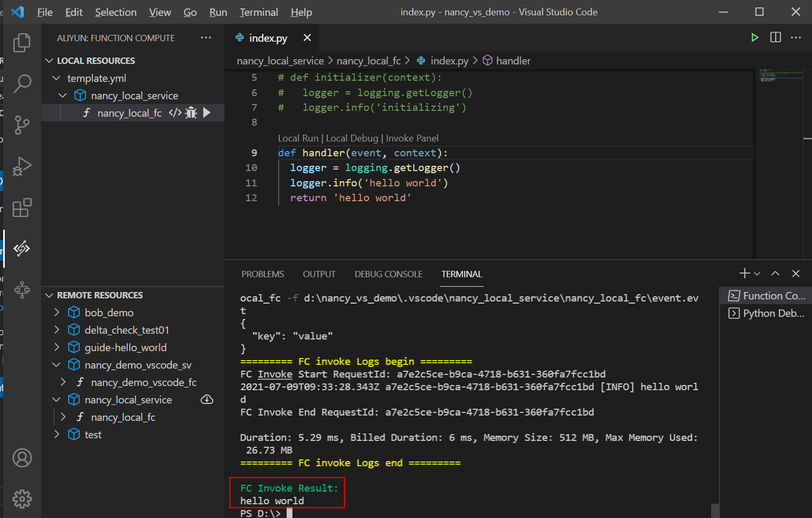Viewport: 812px width, 518px height.
Task: Open sidebar Views and More Actions ellipsis
Action: 206,37
